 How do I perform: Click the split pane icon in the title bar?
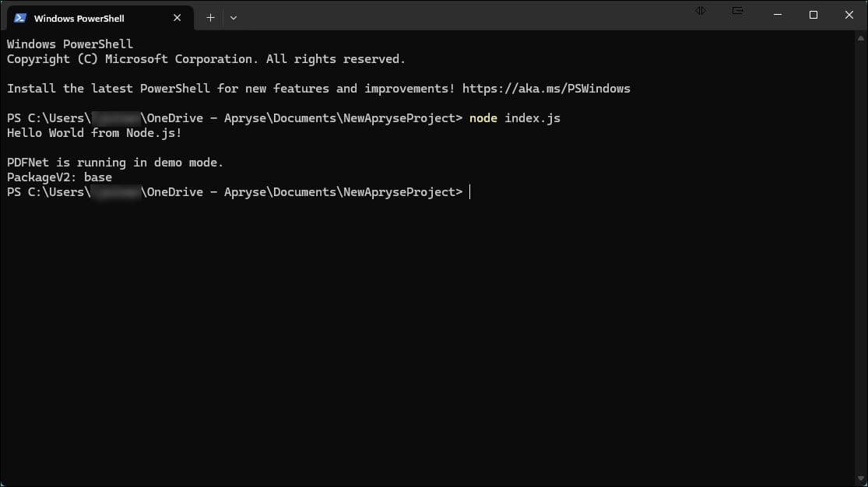click(700, 11)
